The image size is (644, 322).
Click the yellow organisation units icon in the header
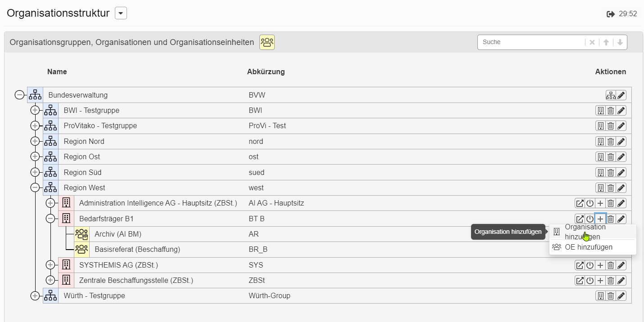267,42
